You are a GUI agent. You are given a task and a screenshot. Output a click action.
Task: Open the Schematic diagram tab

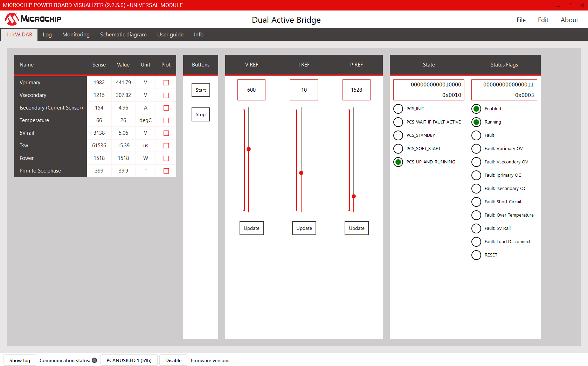pos(123,35)
